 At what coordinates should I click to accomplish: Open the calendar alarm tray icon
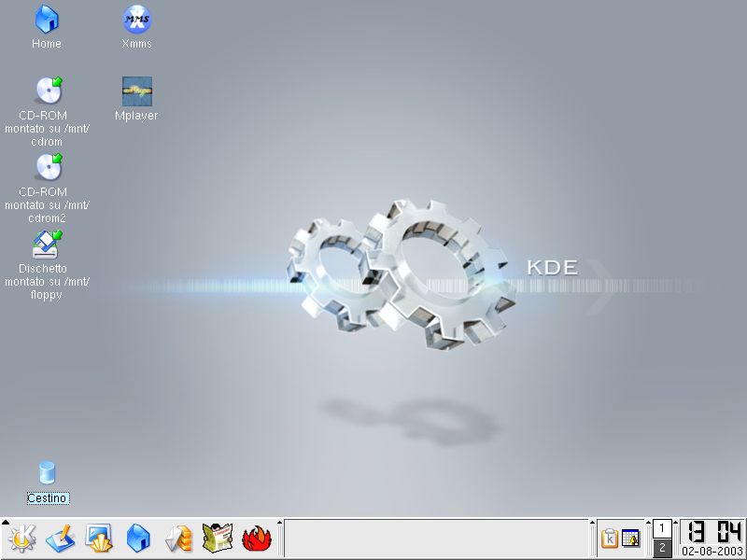click(x=631, y=539)
